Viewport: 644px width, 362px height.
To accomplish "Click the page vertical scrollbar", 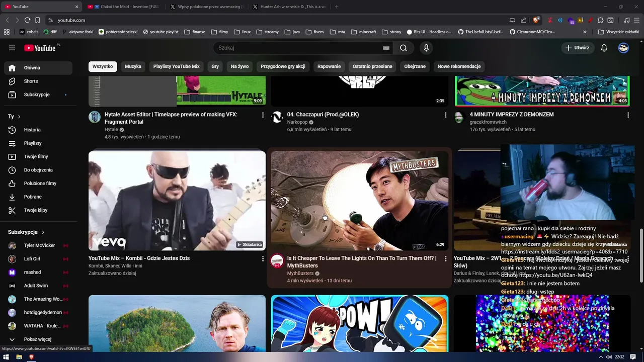I will click(641, 255).
